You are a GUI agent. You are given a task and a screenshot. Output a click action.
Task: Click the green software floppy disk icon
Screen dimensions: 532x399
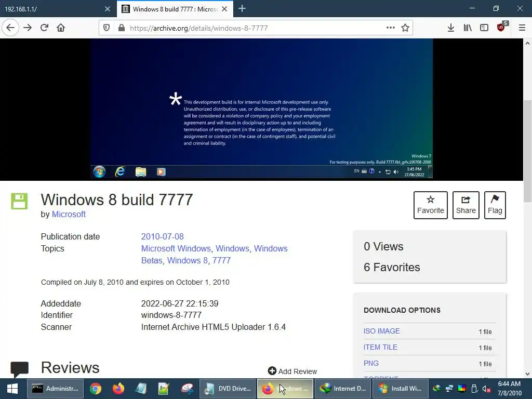[x=19, y=201]
